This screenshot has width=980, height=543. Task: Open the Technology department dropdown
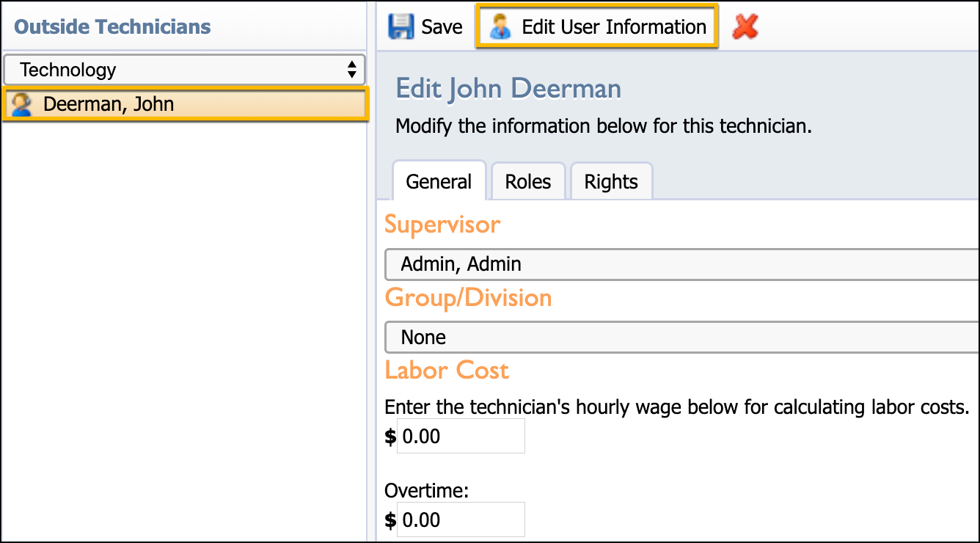pyautogui.click(x=184, y=70)
